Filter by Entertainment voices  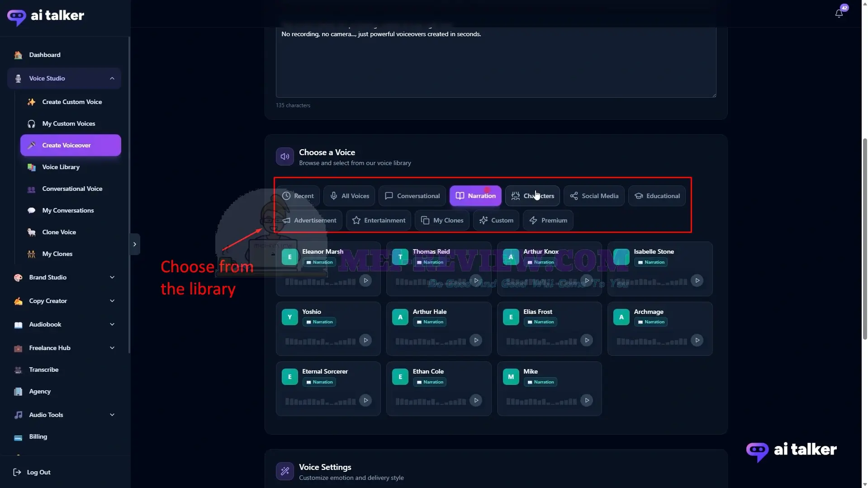click(x=378, y=220)
